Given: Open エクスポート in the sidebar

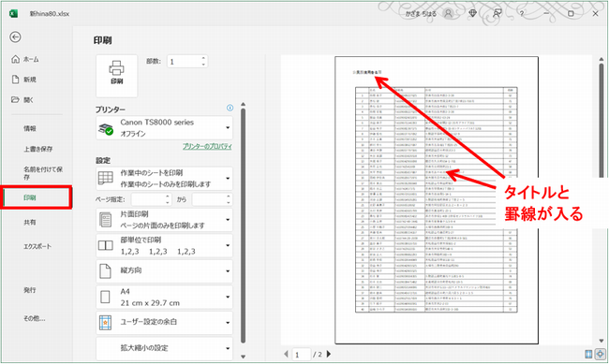Looking at the screenshot, I should (x=37, y=246).
